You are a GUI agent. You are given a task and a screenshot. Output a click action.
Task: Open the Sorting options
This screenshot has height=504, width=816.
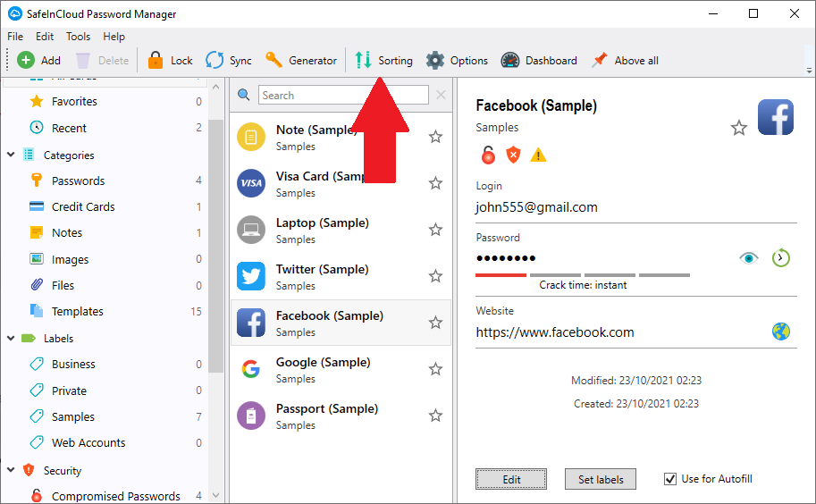coord(383,61)
